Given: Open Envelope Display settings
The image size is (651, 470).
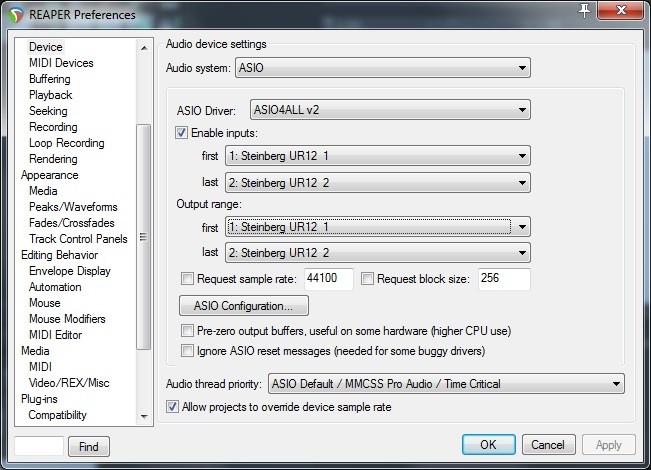Looking at the screenshot, I should click(70, 271).
